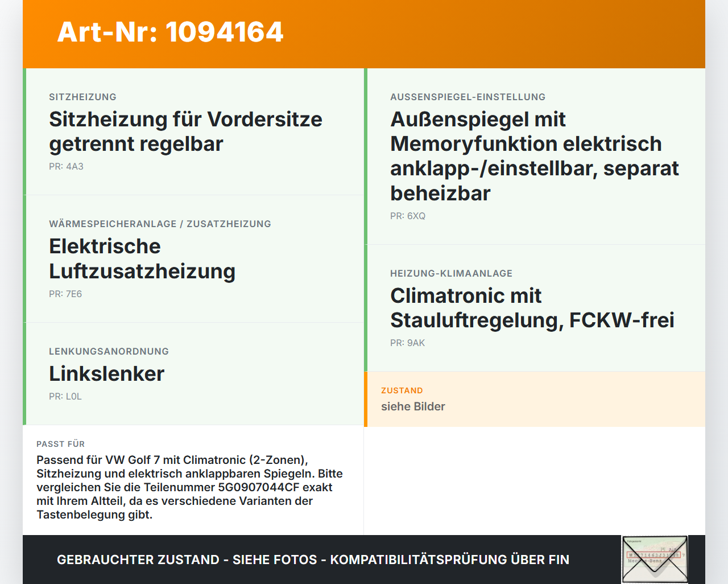
Task: Select the 'PR: 4A3' code
Action: [x=66, y=166]
